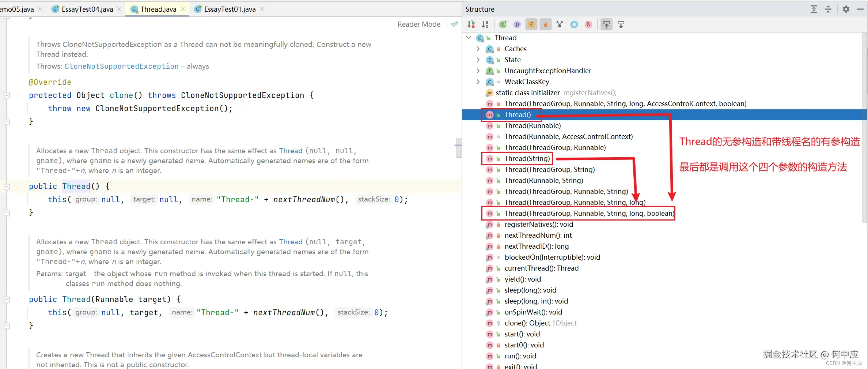Collapse all in Structure panel
Image resolution: width=868 pixels, height=369 pixels.
[x=828, y=9]
